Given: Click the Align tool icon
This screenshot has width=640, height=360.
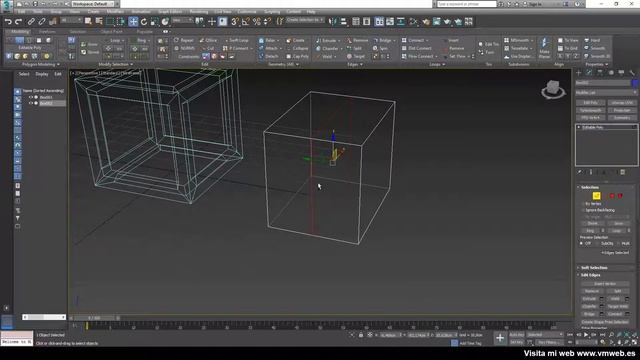Looking at the screenshot, I should (343, 21).
